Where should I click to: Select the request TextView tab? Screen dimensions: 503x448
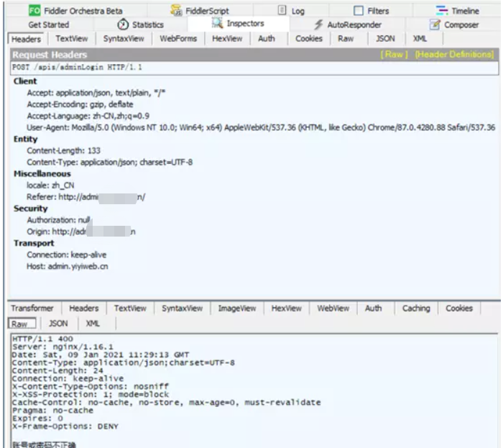point(72,39)
